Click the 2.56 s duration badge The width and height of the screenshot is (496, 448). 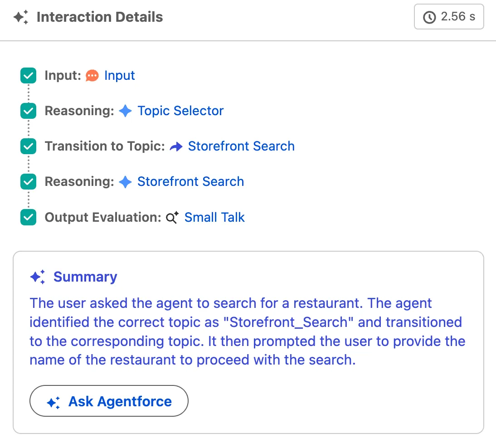click(x=449, y=17)
